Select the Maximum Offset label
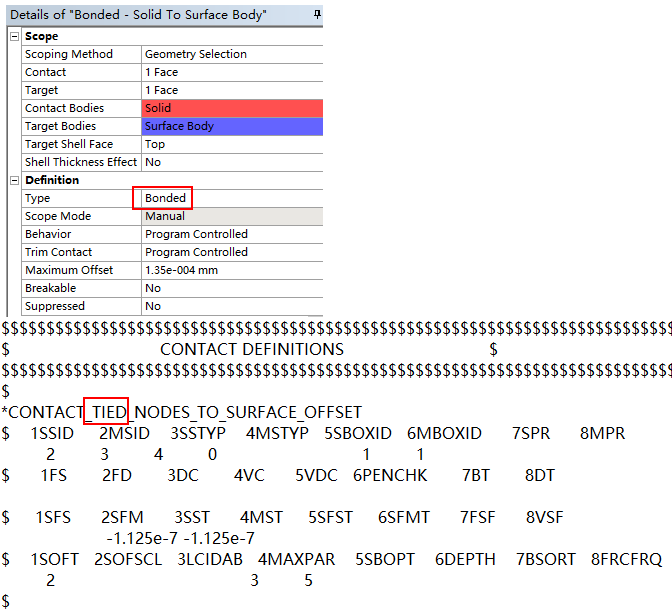Screen dimensions: 672x610 tap(69, 270)
